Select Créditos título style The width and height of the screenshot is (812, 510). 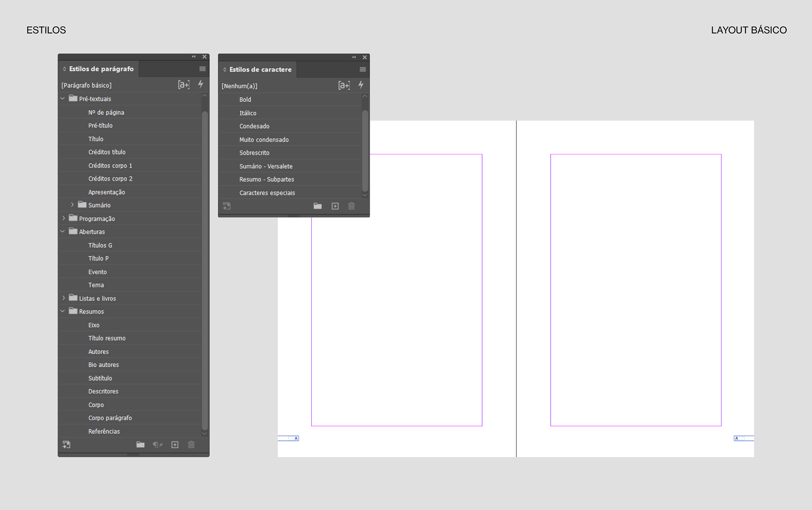click(130, 152)
